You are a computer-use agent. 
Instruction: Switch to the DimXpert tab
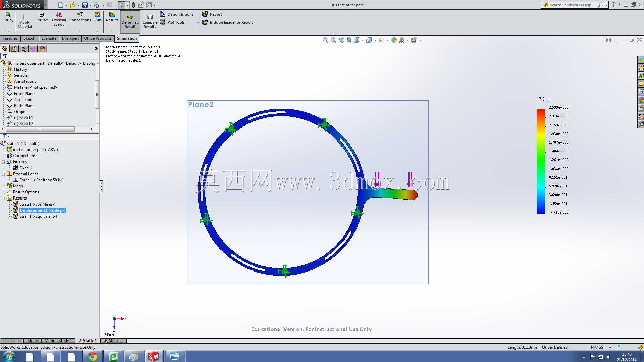coord(70,38)
